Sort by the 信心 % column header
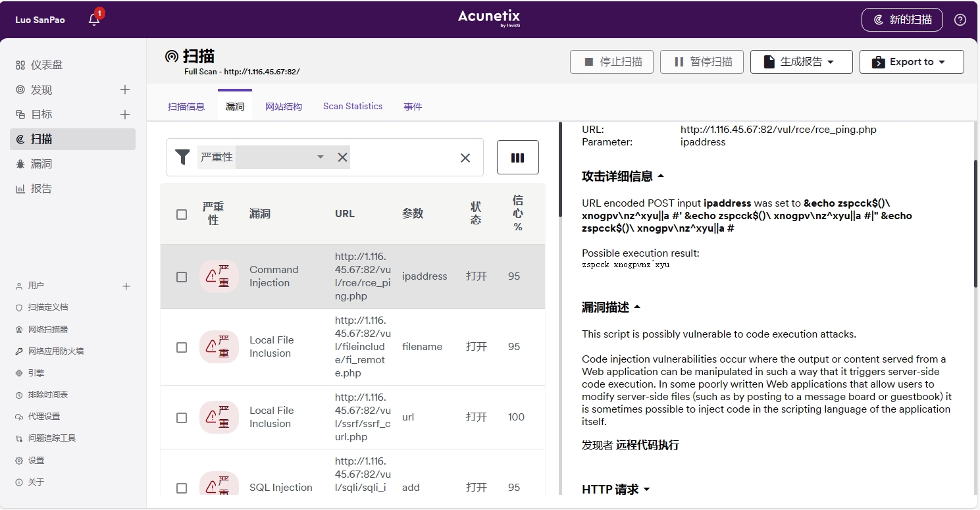Image resolution: width=980 pixels, height=510 pixels. (x=518, y=213)
